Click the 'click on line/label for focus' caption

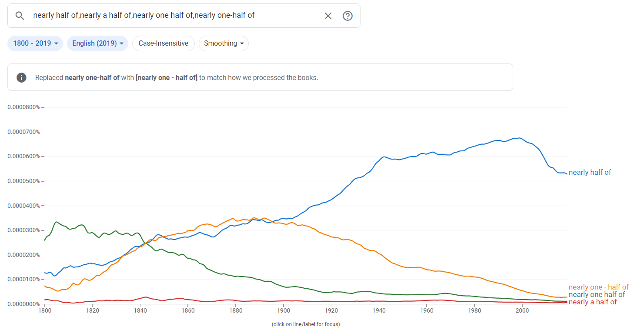[x=307, y=324]
